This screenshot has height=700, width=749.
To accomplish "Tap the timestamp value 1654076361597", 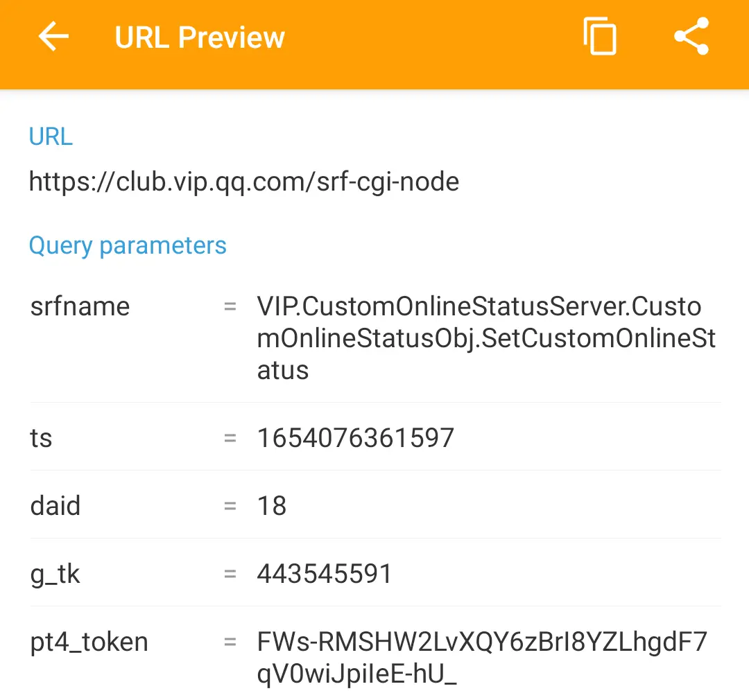I will coord(355,438).
